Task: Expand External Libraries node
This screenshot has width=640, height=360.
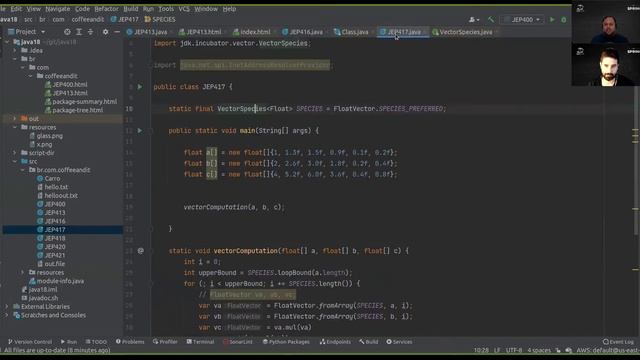Action: pyautogui.click(x=7, y=307)
